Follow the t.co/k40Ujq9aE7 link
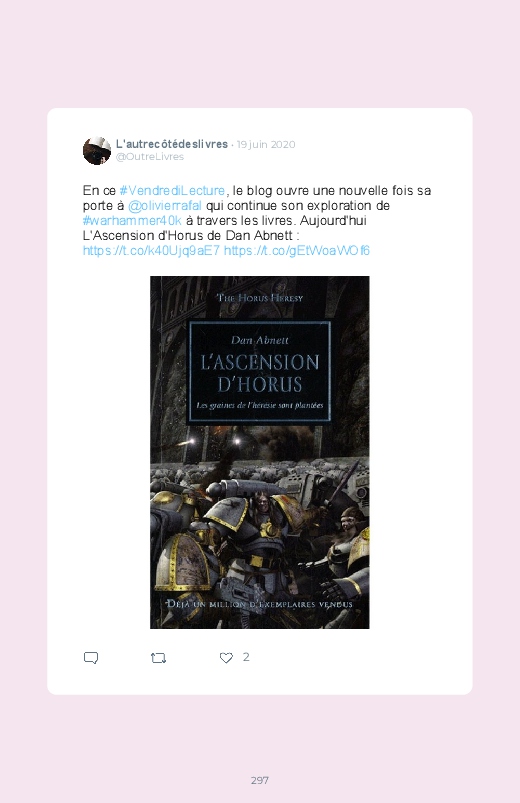 (x=151, y=250)
